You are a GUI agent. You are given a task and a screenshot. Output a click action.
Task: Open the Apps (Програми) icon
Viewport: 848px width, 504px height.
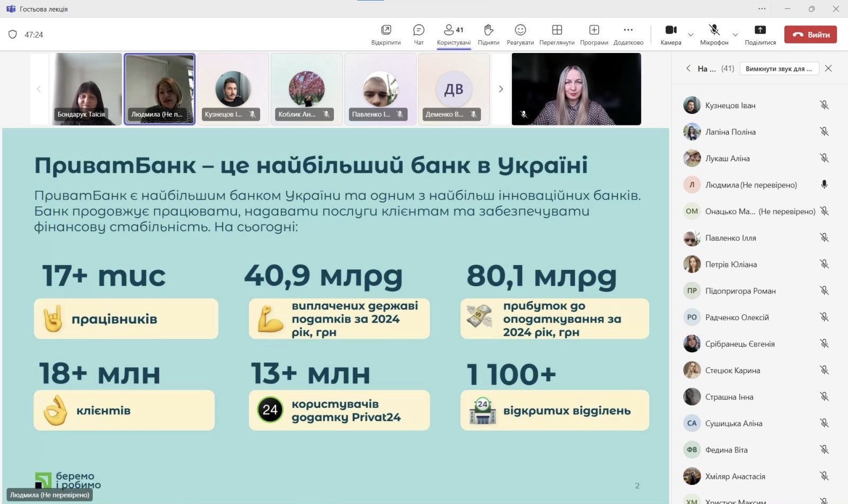click(x=594, y=34)
